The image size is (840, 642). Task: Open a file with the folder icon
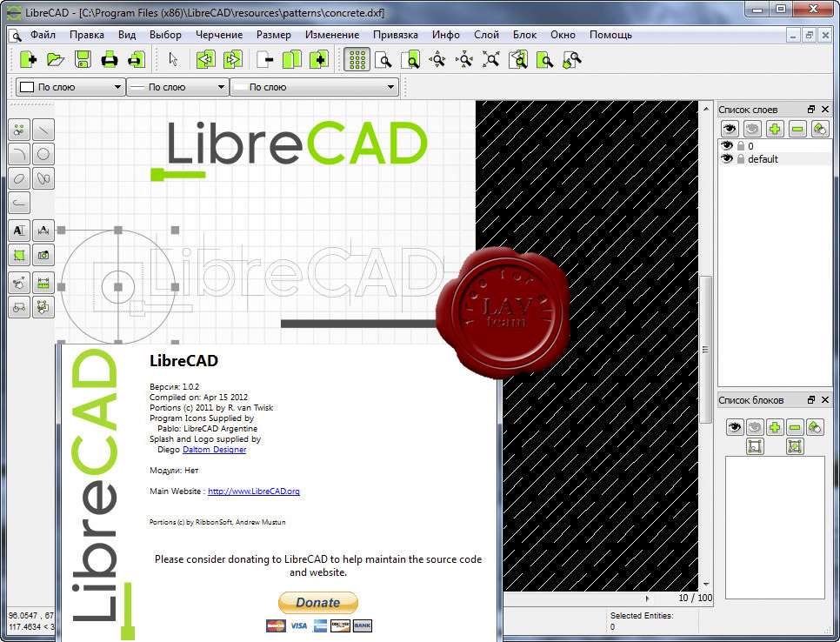tap(55, 59)
